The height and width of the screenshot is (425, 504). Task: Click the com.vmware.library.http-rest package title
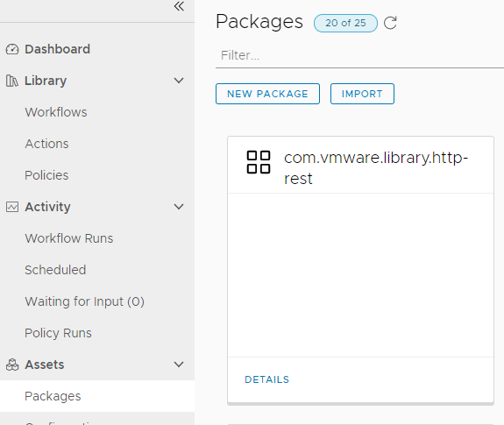(x=376, y=167)
